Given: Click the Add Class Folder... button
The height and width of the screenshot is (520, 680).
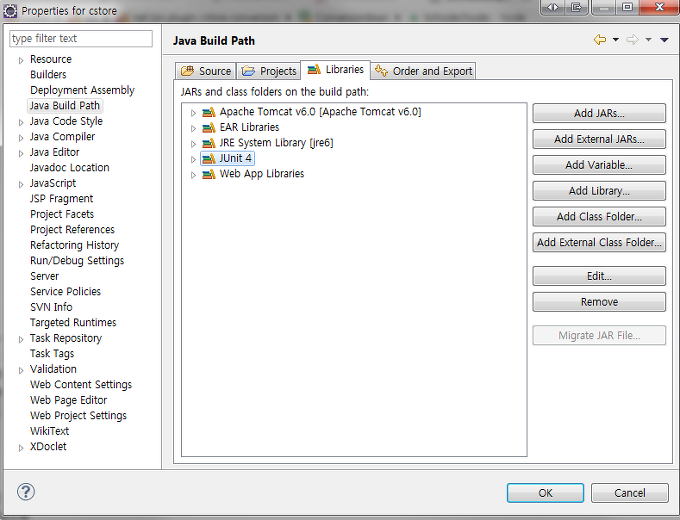Looking at the screenshot, I should (599, 216).
